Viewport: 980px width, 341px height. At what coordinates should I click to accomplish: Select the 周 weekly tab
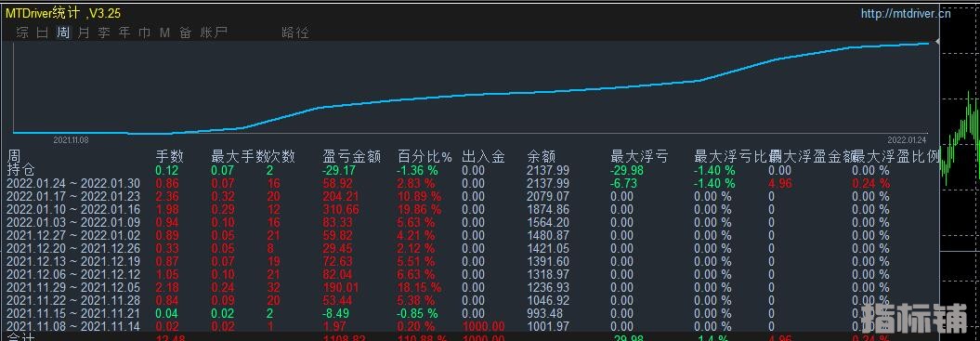coord(63,33)
